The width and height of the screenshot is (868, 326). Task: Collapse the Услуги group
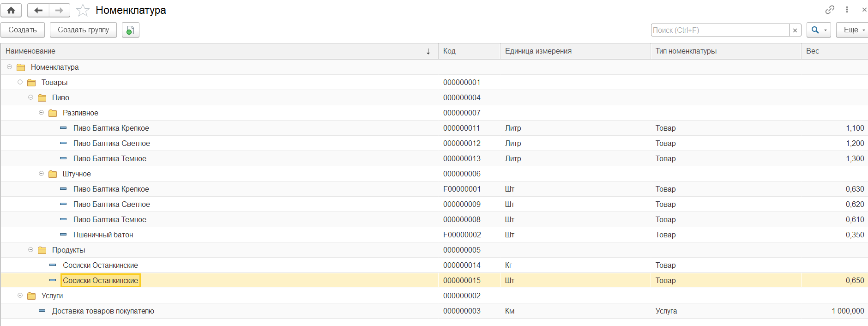point(20,296)
